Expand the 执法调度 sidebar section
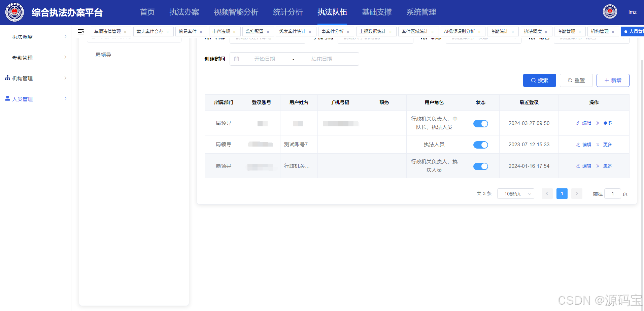644x311 pixels. tap(22, 37)
